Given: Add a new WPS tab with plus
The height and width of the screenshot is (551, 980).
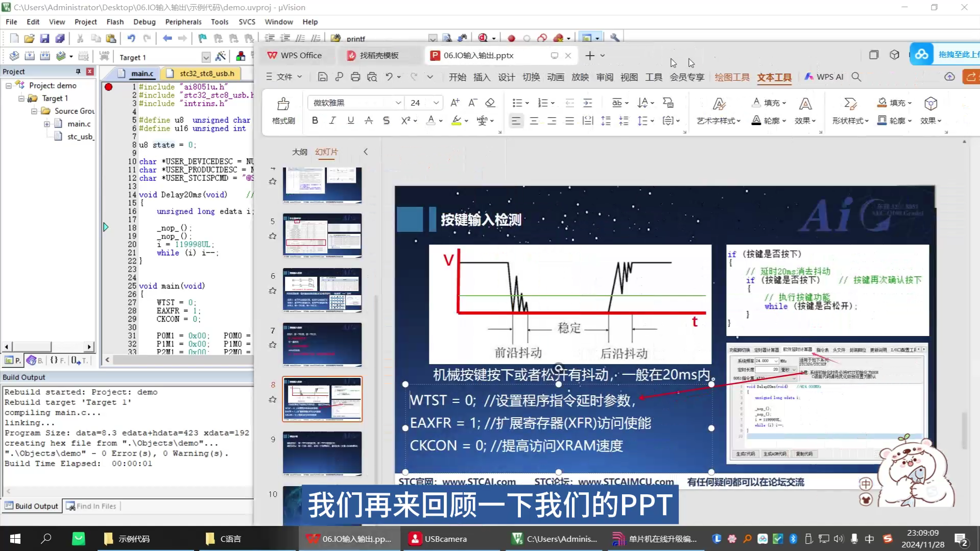Looking at the screenshot, I should click(x=590, y=55).
